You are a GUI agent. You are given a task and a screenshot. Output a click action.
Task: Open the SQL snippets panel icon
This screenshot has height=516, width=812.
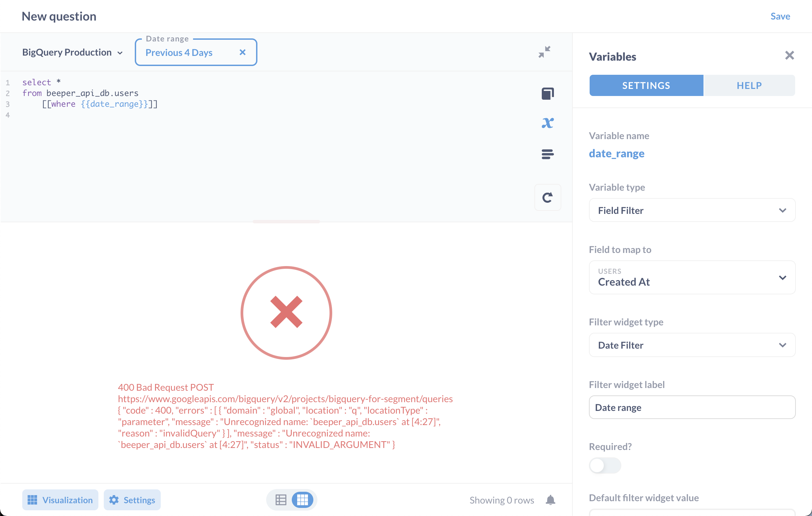547,154
